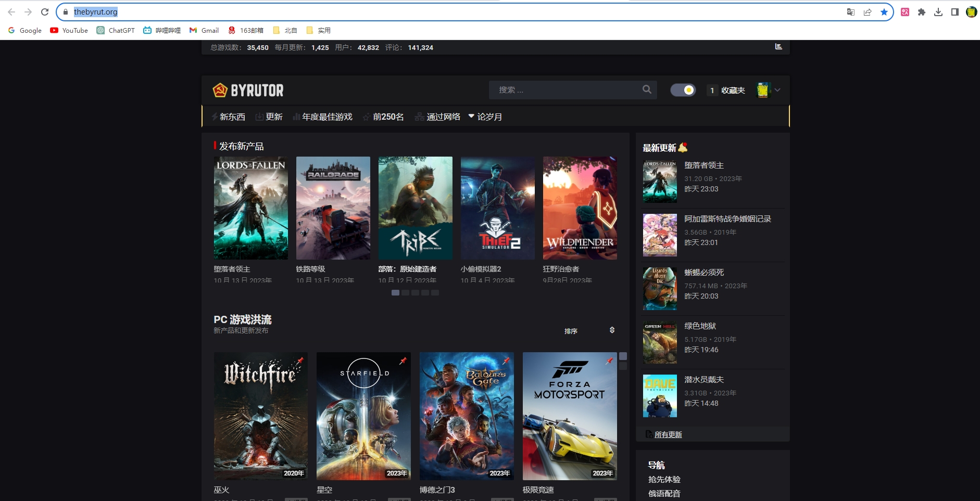Toggle the dark/light theme switch

click(x=683, y=90)
